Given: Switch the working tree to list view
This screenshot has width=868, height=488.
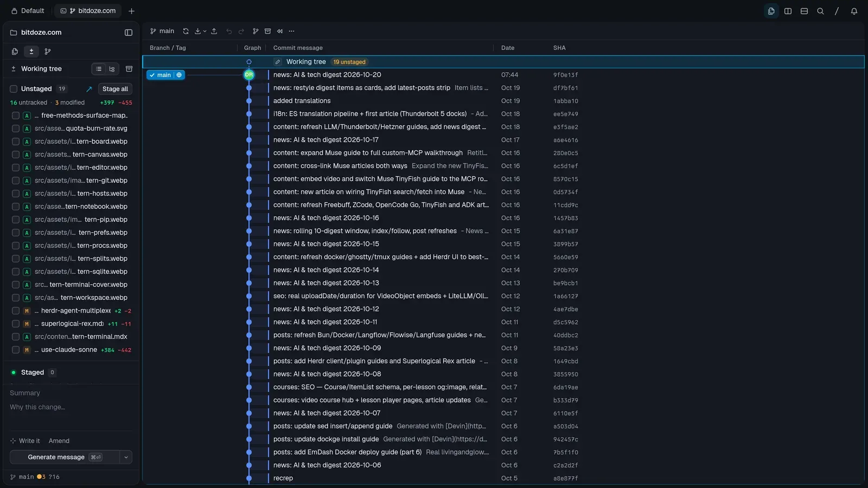Looking at the screenshot, I should point(99,69).
